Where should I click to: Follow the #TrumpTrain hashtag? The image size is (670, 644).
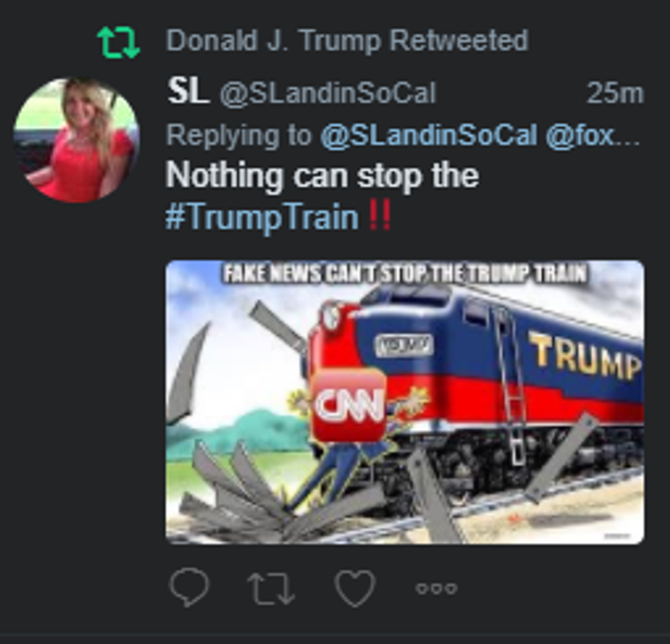click(x=262, y=218)
